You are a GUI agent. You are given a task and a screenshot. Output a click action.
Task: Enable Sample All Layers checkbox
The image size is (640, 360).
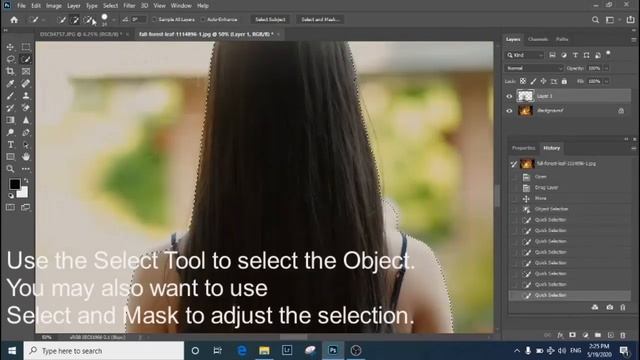(155, 20)
